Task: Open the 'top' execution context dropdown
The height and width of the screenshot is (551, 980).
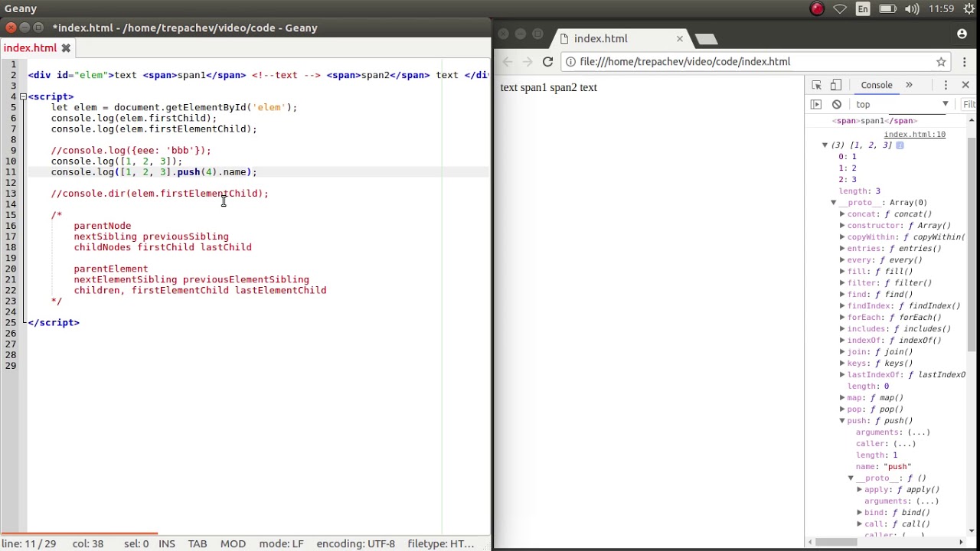Action: (x=903, y=104)
